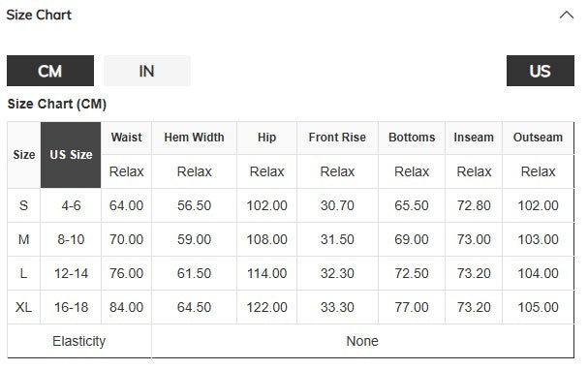Toggle the US size region button
The image size is (588, 370).
540,71
